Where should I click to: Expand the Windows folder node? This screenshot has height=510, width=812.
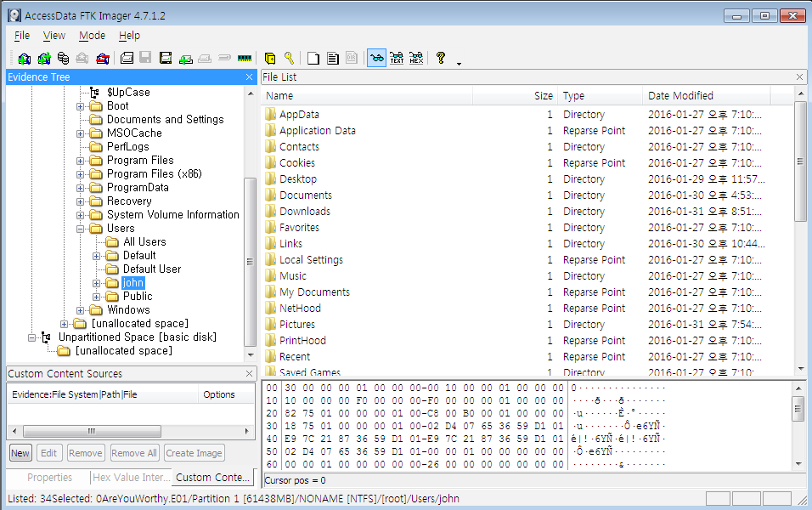click(81, 310)
